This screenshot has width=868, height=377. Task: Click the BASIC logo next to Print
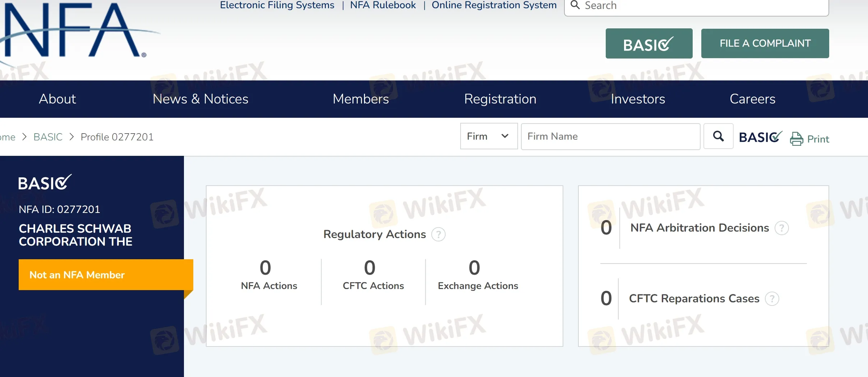pos(760,137)
